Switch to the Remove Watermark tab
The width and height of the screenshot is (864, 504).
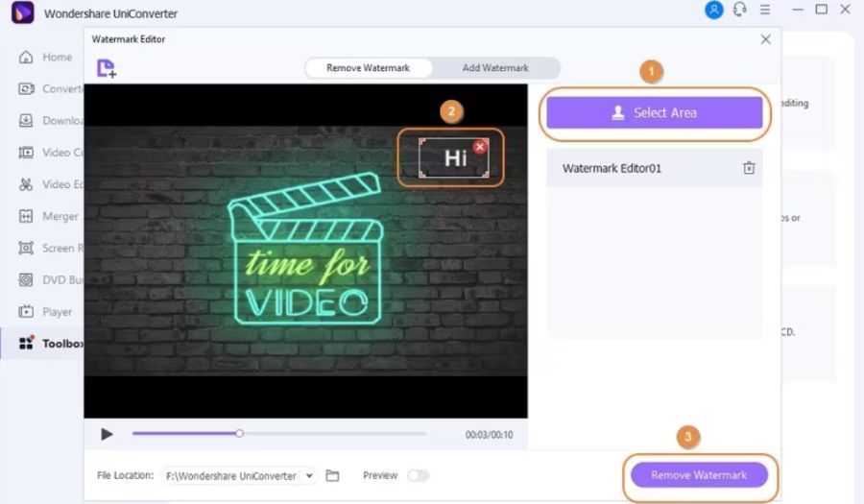(x=368, y=68)
